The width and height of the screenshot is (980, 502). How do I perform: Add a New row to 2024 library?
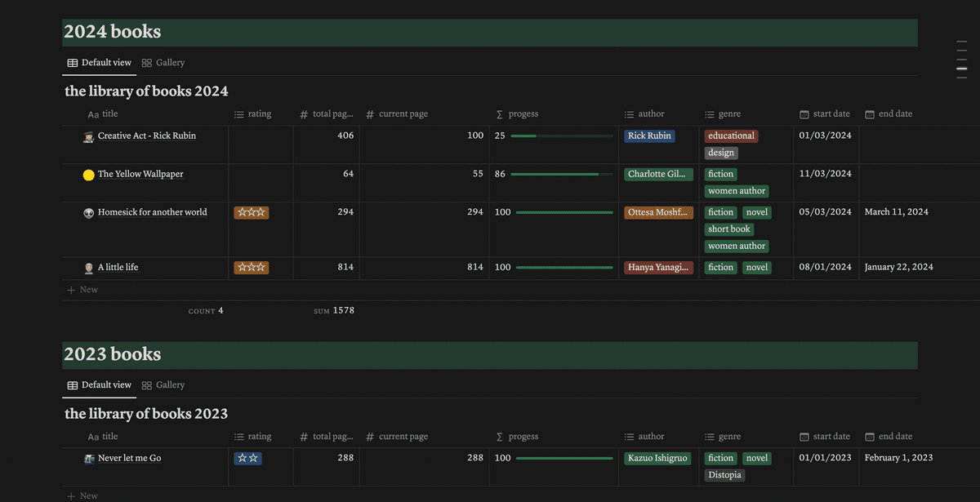coord(82,290)
